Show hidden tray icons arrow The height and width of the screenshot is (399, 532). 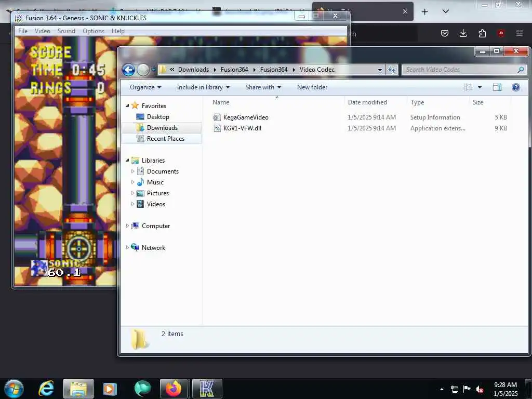[442, 389]
